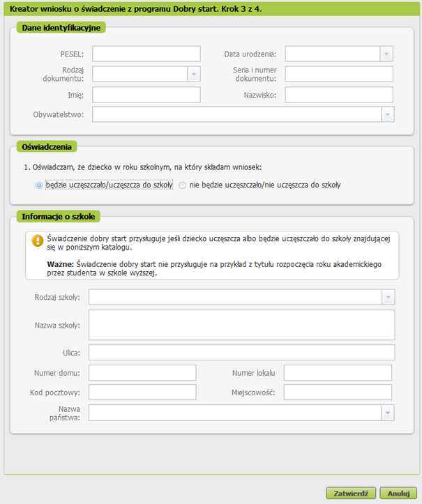Screen dimensions: 422x504
Task: Click the 'Ważne:' bold text in notice
Action: pyautogui.click(x=61, y=264)
